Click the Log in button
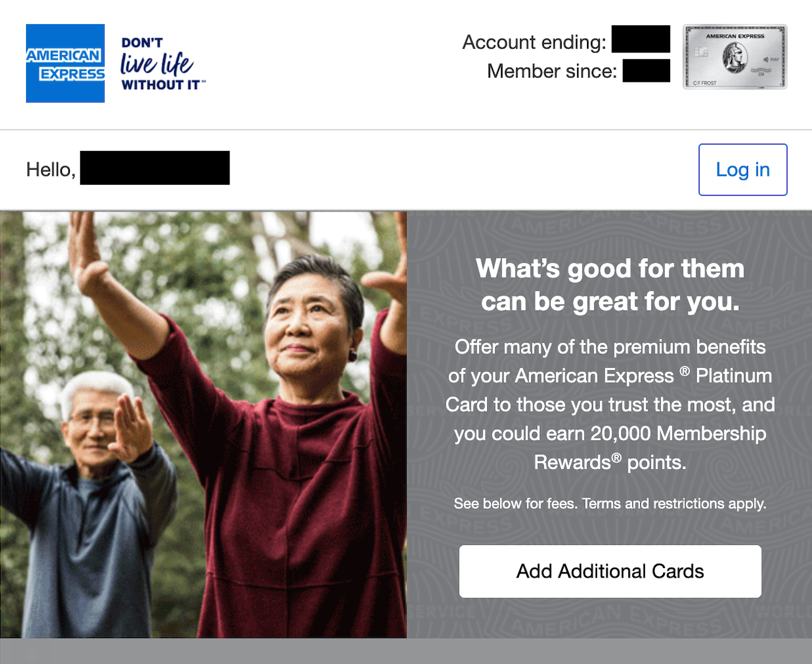812x664 pixels. 743,170
